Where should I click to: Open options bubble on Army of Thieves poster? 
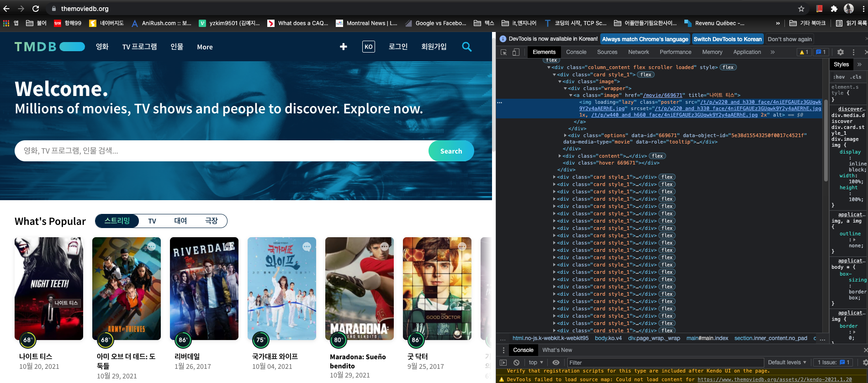[x=151, y=247]
